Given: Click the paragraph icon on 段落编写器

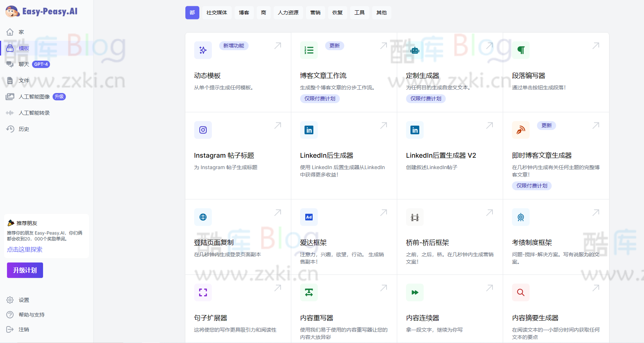Looking at the screenshot, I should [520, 50].
